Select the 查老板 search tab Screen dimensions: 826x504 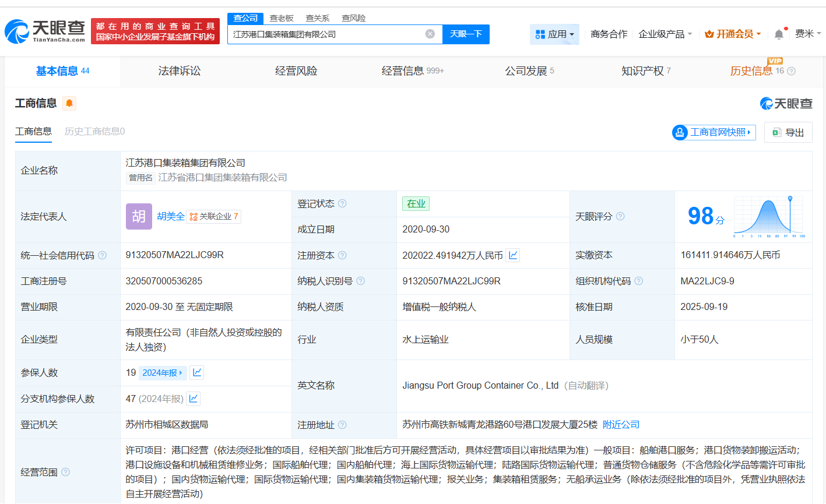tap(282, 18)
